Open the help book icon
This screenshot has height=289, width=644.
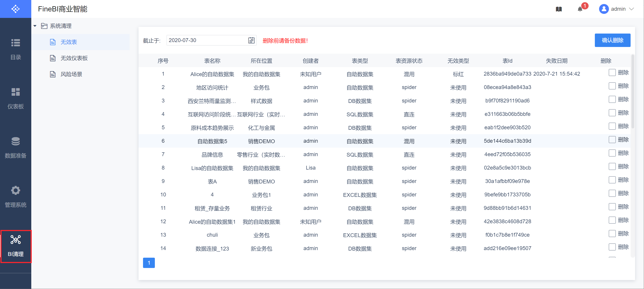click(x=559, y=9)
